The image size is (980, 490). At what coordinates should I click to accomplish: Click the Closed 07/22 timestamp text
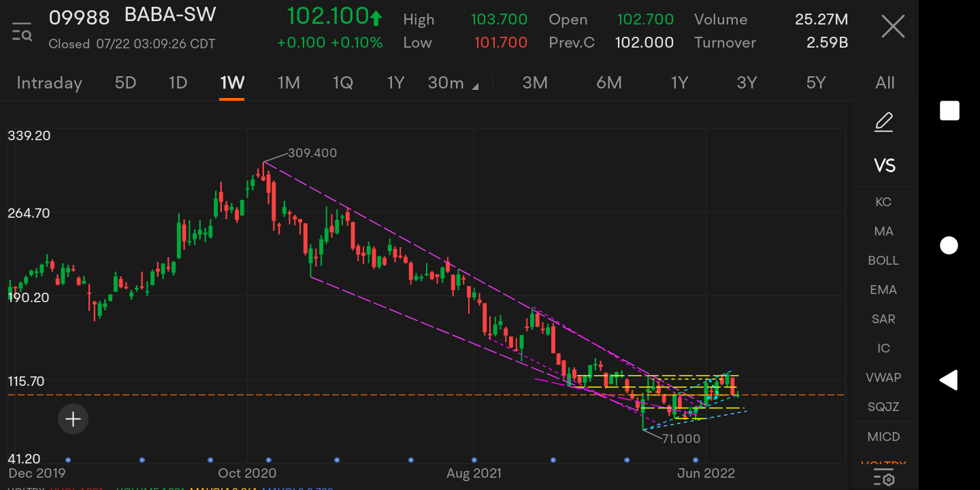point(132,44)
